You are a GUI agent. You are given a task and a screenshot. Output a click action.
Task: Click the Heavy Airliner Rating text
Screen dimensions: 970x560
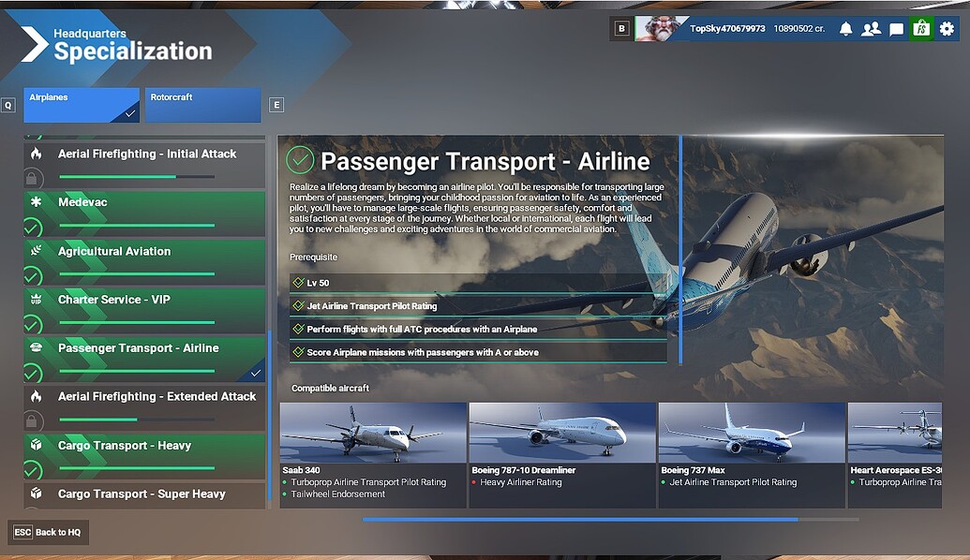pyautogui.click(x=521, y=482)
